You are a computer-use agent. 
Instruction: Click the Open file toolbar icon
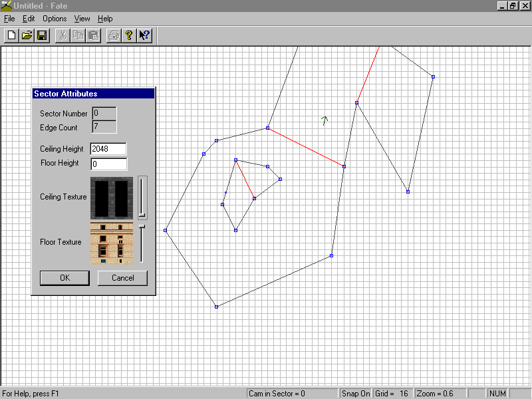coord(27,35)
